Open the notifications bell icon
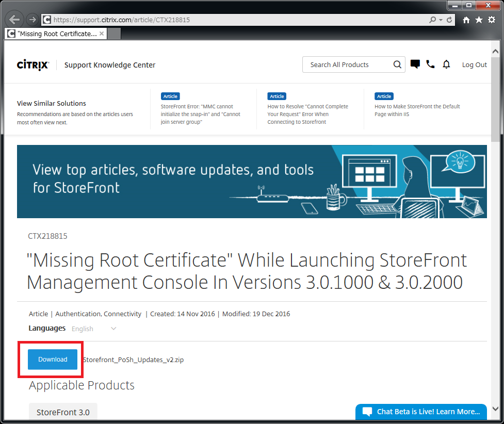Image resolution: width=504 pixels, height=424 pixels. pyautogui.click(x=447, y=64)
